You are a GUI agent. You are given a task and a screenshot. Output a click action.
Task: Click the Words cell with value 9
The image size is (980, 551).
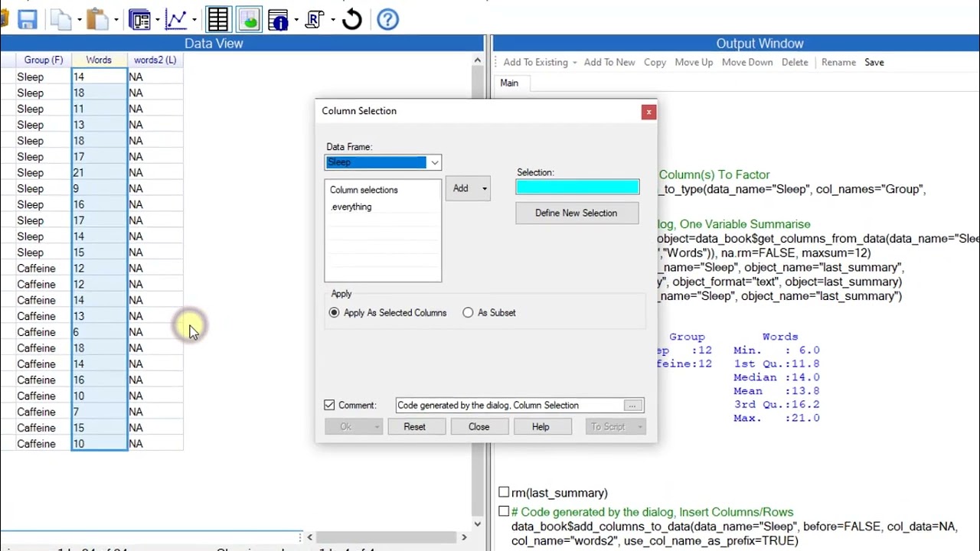click(x=100, y=189)
